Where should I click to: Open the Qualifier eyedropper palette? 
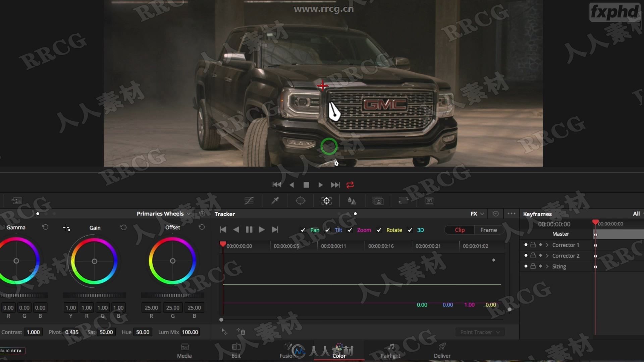tap(275, 200)
